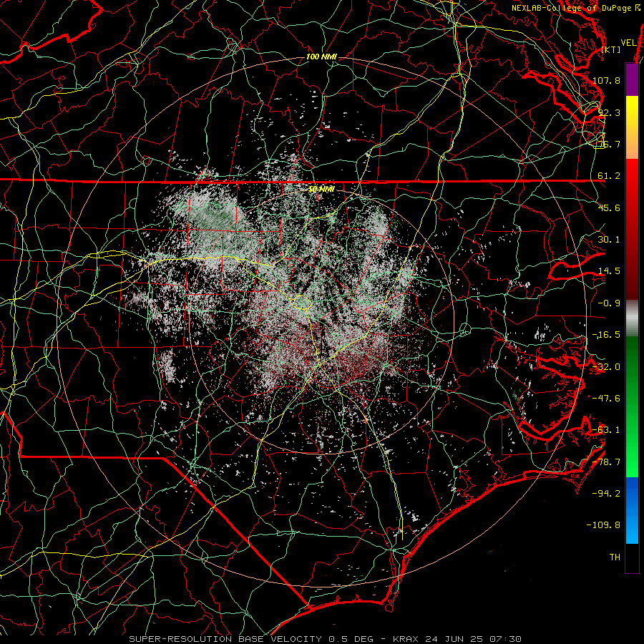Click the [KT] units label
Screen dimensions: 644x644
tap(610, 49)
